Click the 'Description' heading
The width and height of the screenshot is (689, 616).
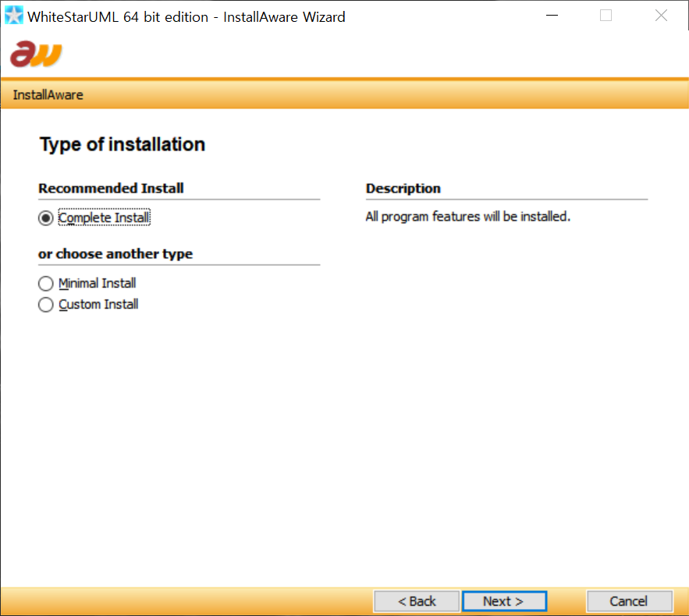point(403,189)
